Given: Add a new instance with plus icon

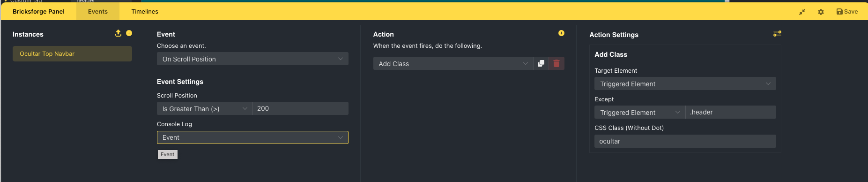Looking at the screenshot, I should point(129,33).
